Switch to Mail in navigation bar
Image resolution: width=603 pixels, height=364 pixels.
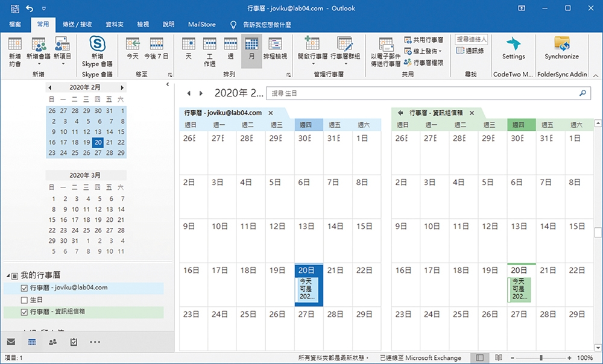[11, 342]
